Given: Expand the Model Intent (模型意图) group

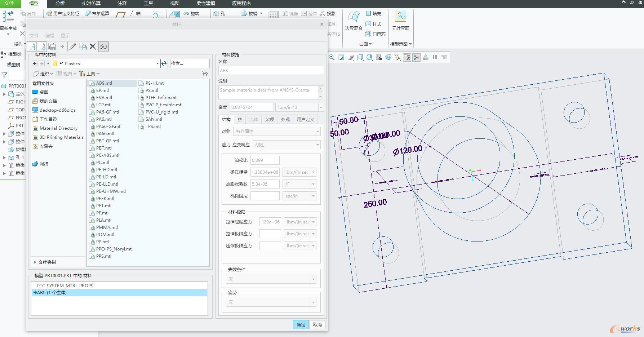Looking at the screenshot, I should click(401, 44).
